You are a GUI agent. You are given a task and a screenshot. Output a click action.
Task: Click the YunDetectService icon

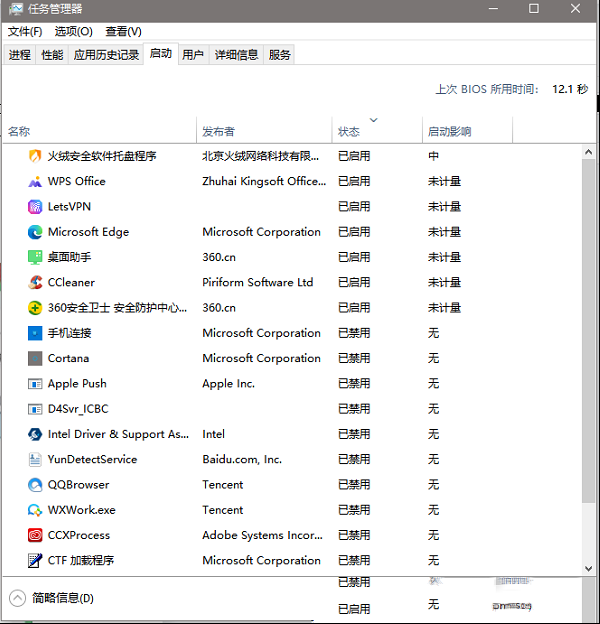(x=35, y=459)
